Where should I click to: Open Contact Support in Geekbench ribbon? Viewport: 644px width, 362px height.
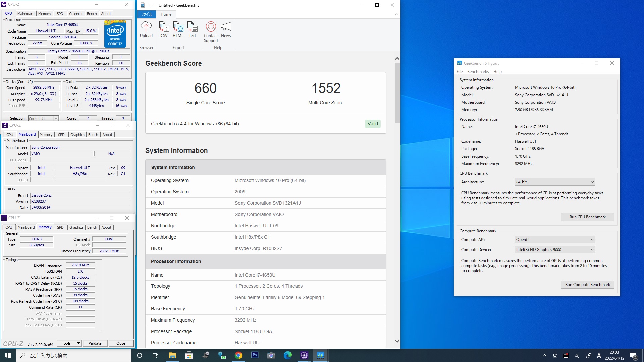click(x=211, y=32)
